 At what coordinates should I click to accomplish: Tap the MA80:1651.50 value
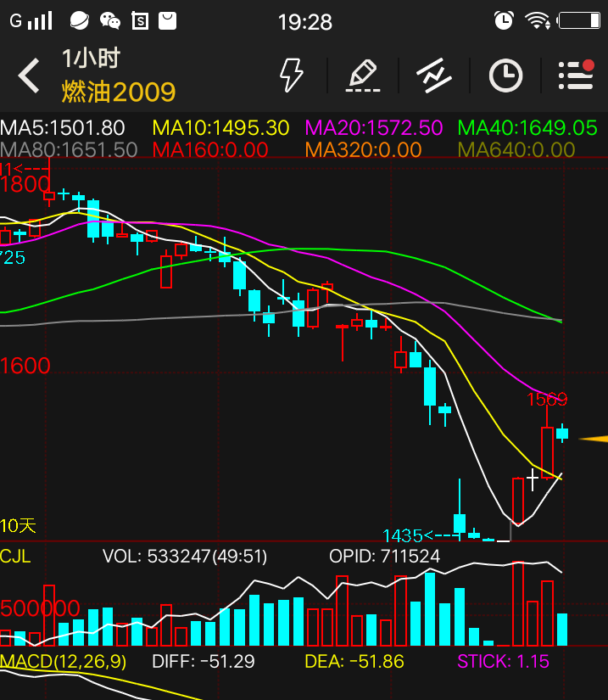(x=69, y=149)
